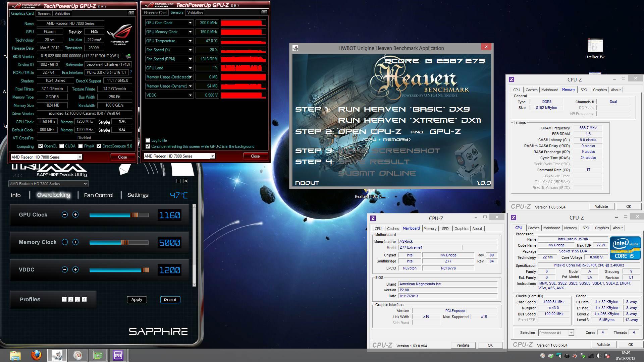Toggle the CUDA checkbox in GPU-Z
This screenshot has width=644, height=362.
coord(62,146)
